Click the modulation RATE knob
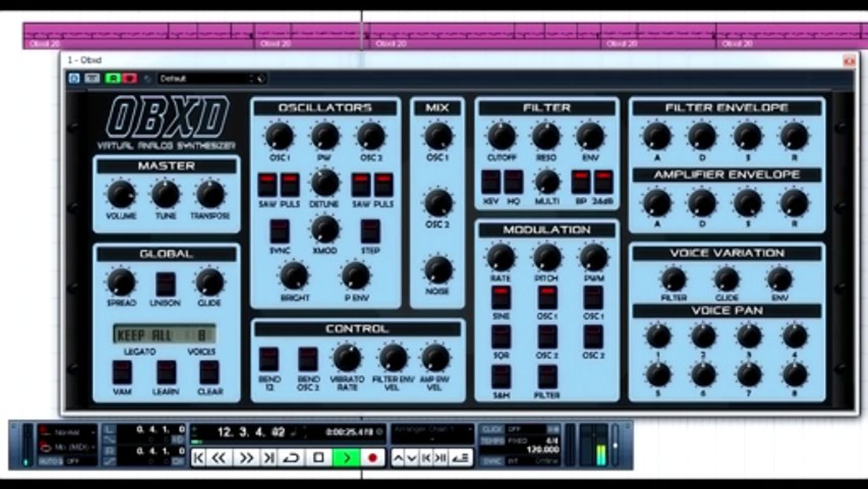 [501, 257]
